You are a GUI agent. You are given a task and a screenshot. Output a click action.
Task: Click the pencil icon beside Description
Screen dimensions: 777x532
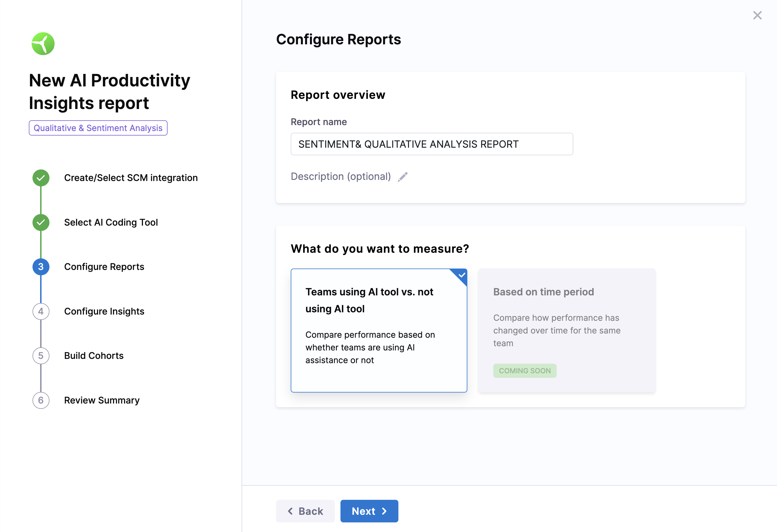point(403,177)
